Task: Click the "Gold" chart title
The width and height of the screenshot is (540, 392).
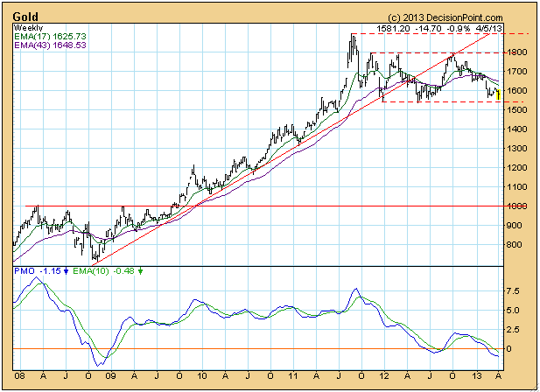Action: click(25, 17)
